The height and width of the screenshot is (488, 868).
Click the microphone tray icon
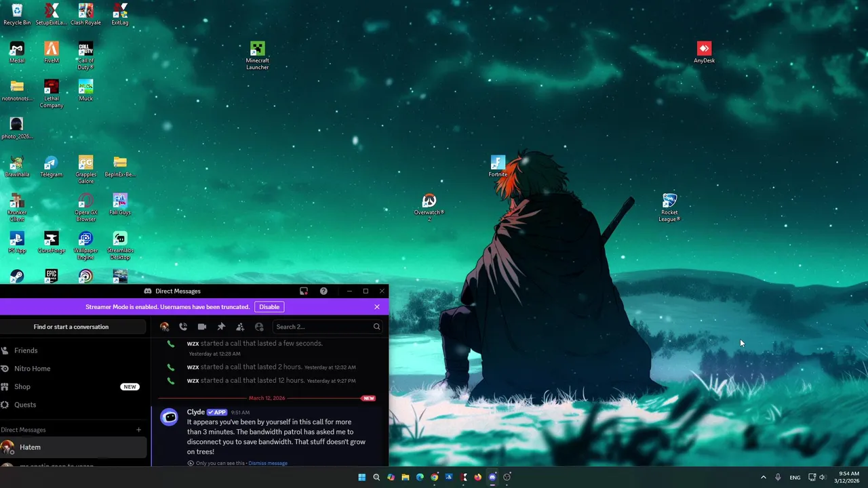(x=778, y=477)
